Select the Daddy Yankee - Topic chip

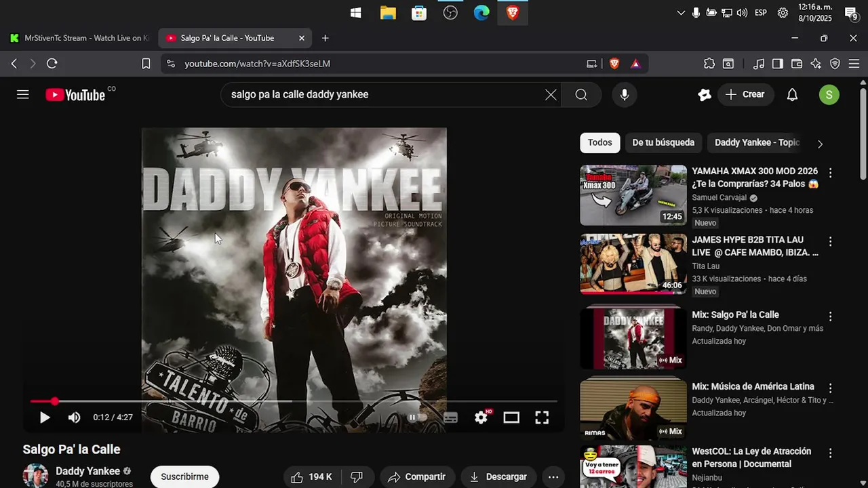pyautogui.click(x=757, y=142)
